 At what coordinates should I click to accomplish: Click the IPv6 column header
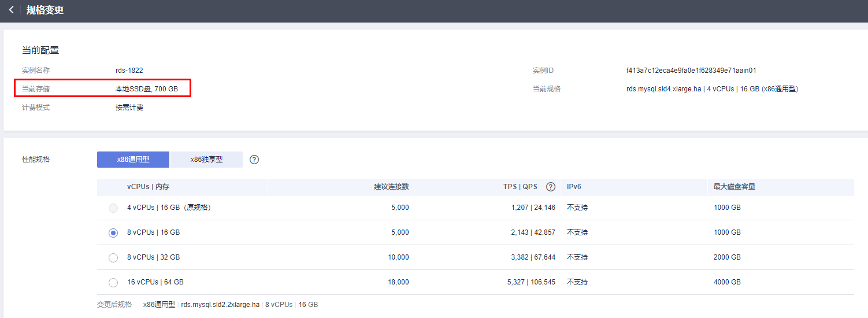point(574,187)
